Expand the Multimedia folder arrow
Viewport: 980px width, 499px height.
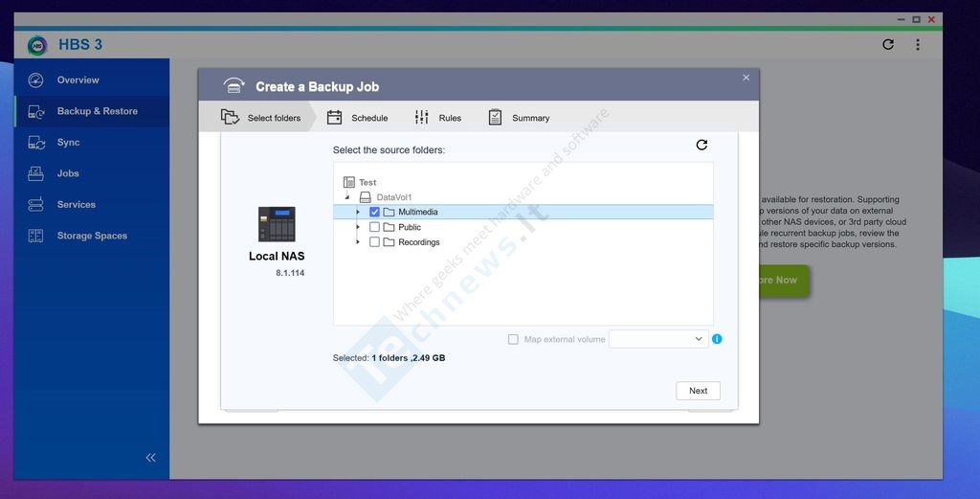point(358,212)
